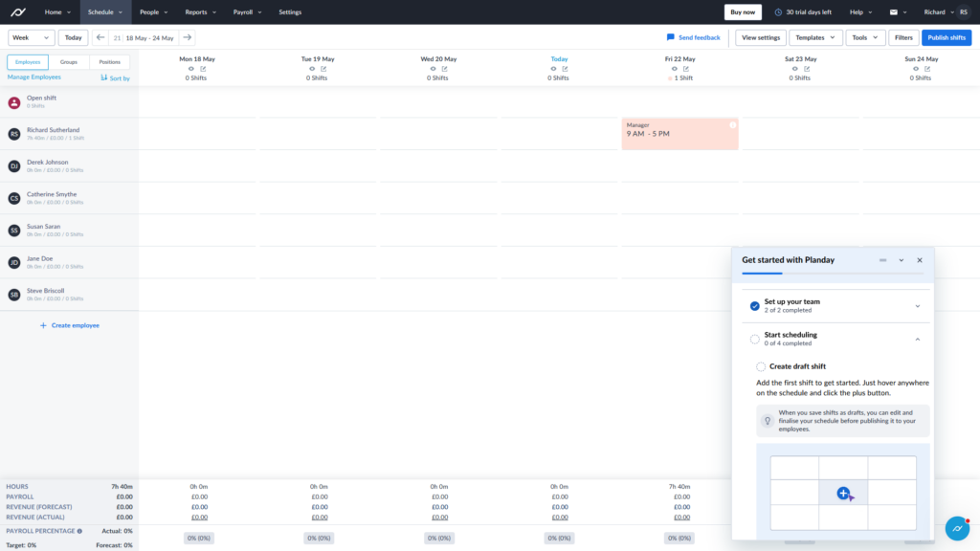Open the Templates dropdown
980x551 pixels.
[x=815, y=37]
